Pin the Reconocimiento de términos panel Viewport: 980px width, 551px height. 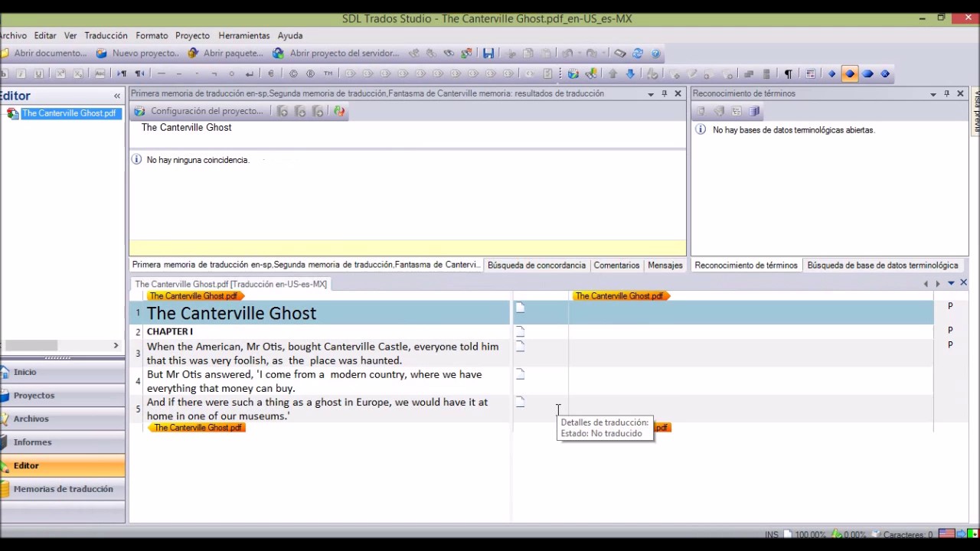[x=947, y=94]
